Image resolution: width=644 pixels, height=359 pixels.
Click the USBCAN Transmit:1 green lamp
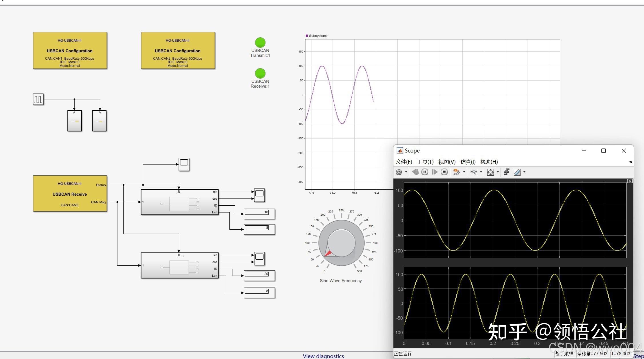pyautogui.click(x=260, y=43)
